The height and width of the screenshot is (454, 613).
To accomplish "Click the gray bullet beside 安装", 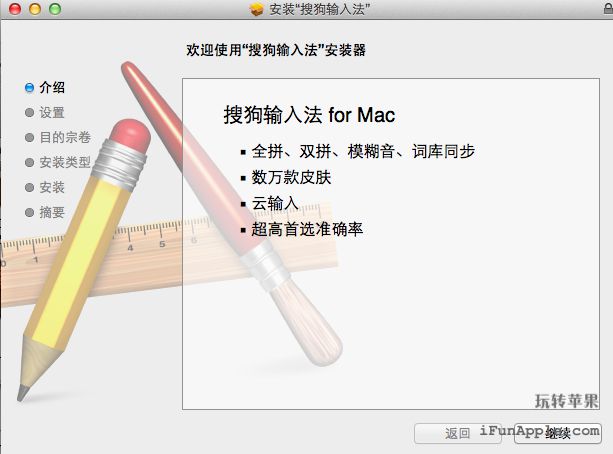I will [x=29, y=187].
